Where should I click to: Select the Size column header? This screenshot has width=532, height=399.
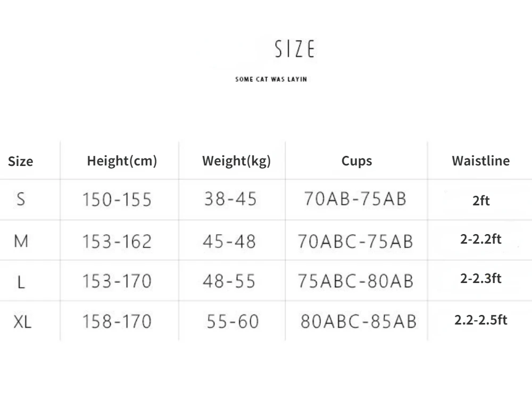click(x=21, y=161)
